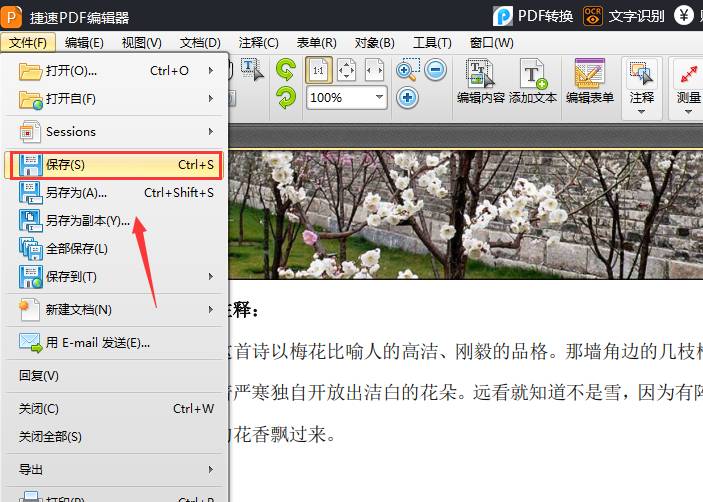Image resolution: width=703 pixels, height=502 pixels.
Task: Click the lower green rotate arrow icon
Action: click(286, 97)
